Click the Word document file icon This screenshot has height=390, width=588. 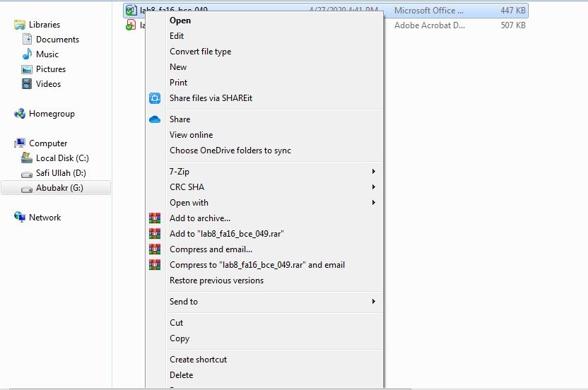tap(131, 10)
